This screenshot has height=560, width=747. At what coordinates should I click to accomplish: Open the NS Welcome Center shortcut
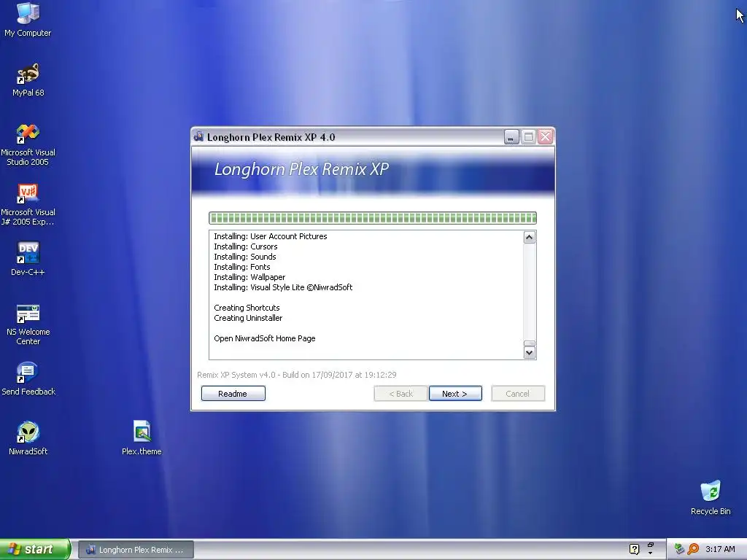28,324
